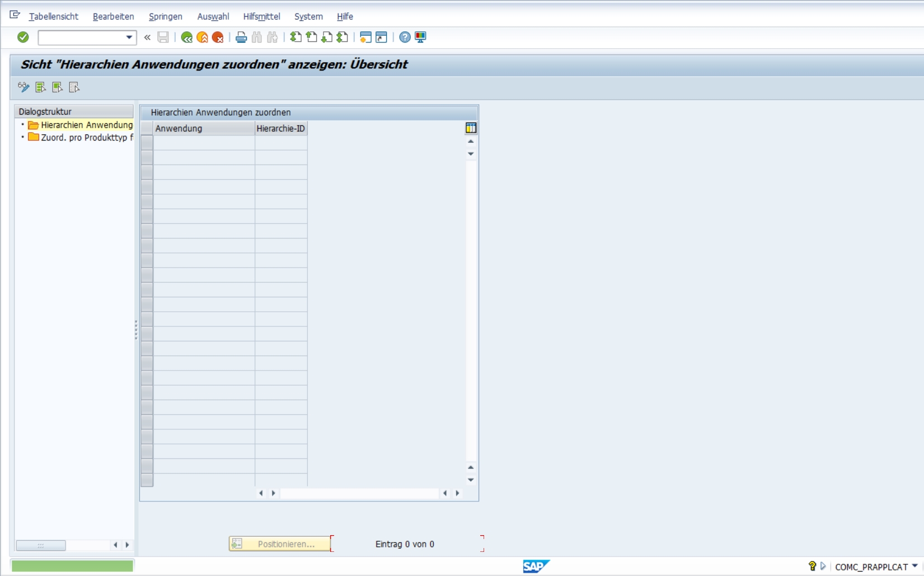Open the Help question mark icon
The image size is (924, 576).
[405, 38]
